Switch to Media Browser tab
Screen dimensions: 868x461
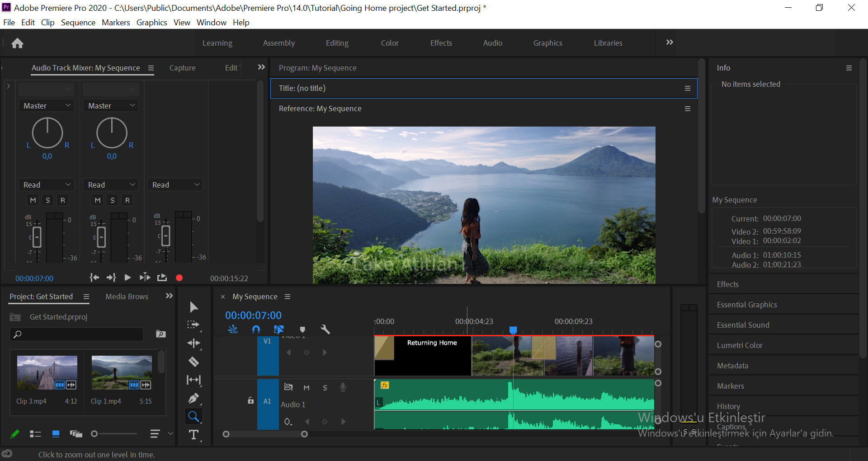tap(127, 296)
